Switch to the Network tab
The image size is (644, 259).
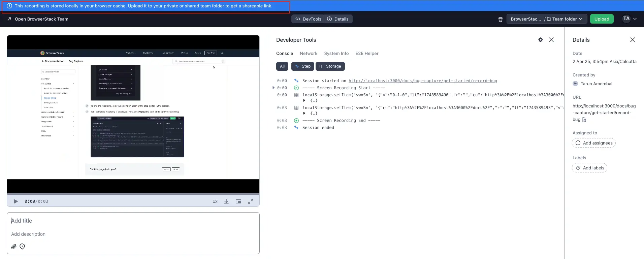(308, 54)
